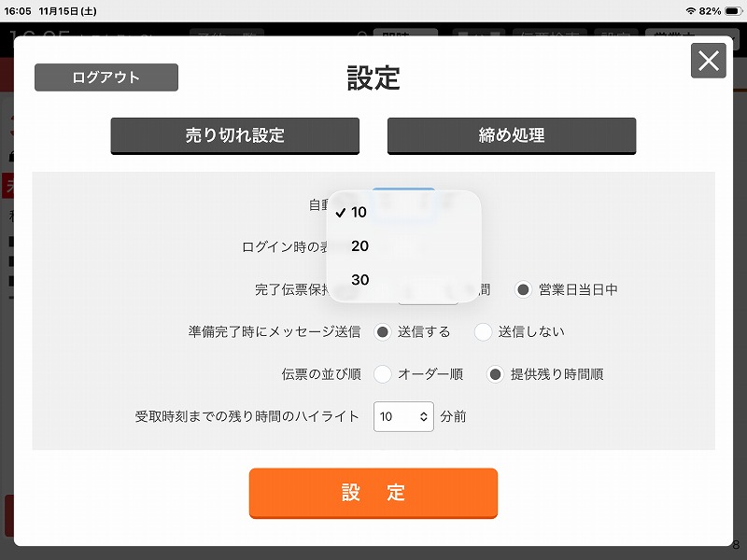Choose 送信しない radio option
The width and height of the screenshot is (747, 560).
coord(483,332)
